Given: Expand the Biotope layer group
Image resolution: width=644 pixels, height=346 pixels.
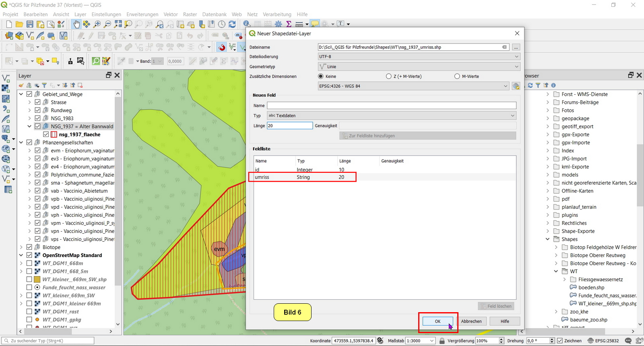Looking at the screenshot, I should (21, 247).
